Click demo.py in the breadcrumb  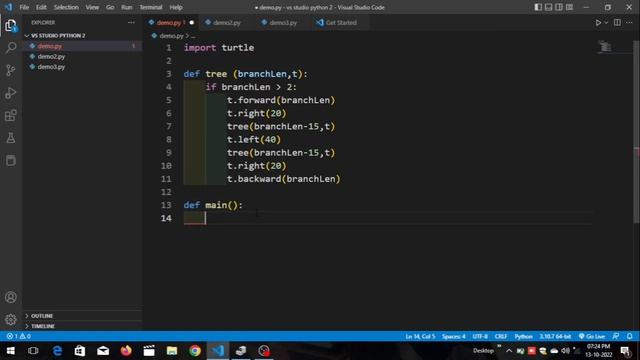[x=171, y=36]
